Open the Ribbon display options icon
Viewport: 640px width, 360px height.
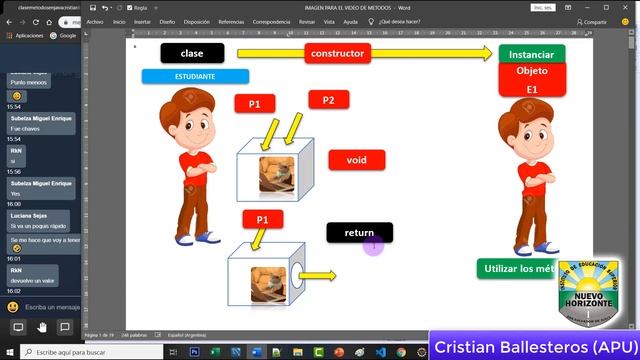coord(568,8)
